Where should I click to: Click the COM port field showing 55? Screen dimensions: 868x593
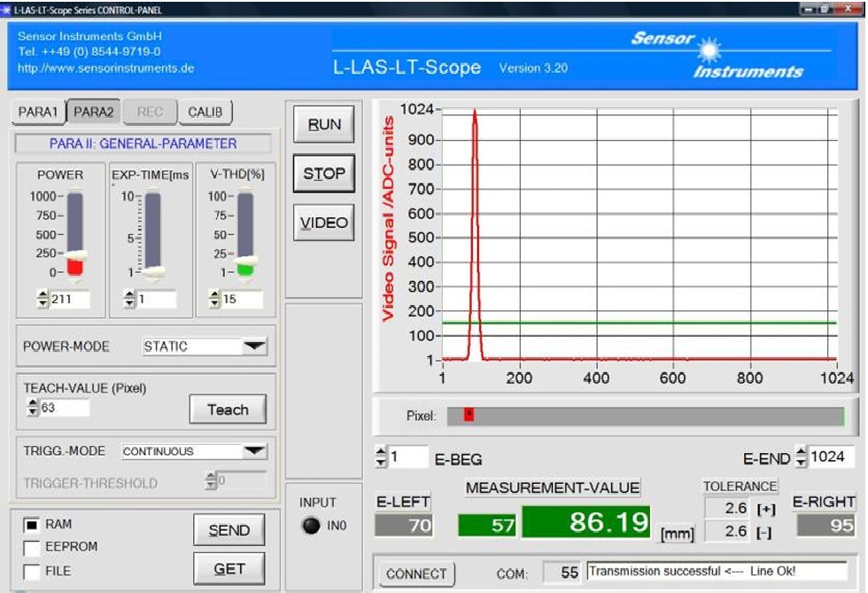[562, 573]
